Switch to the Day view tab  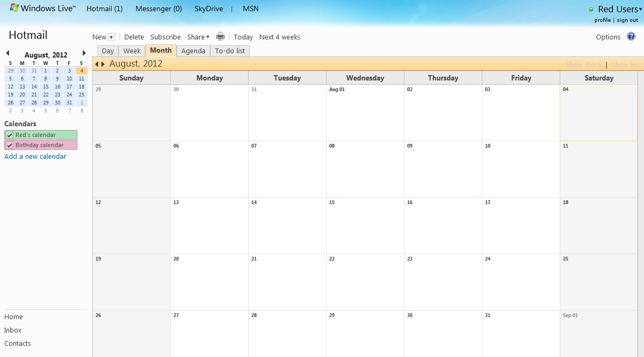tap(108, 51)
